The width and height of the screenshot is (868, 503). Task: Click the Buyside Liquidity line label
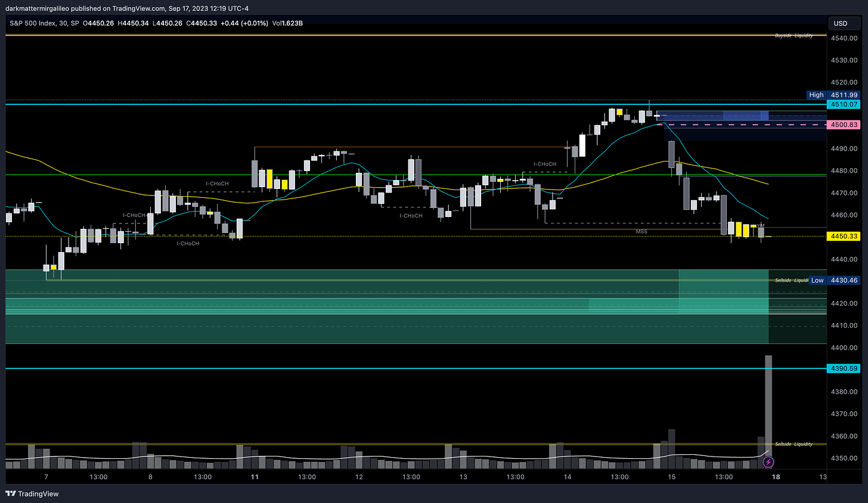793,36
